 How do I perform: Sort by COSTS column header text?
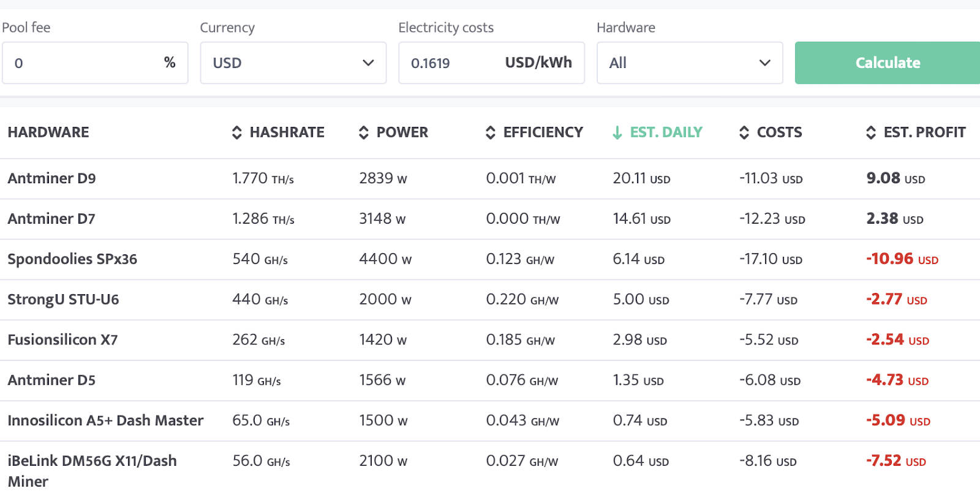coord(780,132)
